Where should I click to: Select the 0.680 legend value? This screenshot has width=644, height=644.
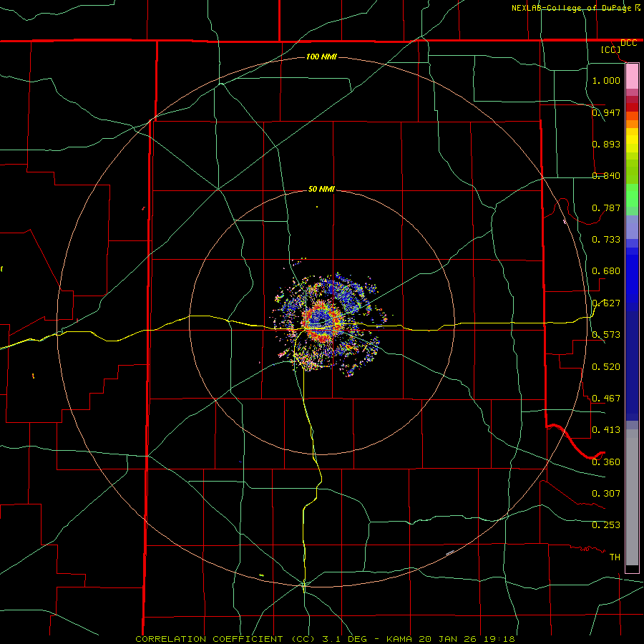click(606, 271)
